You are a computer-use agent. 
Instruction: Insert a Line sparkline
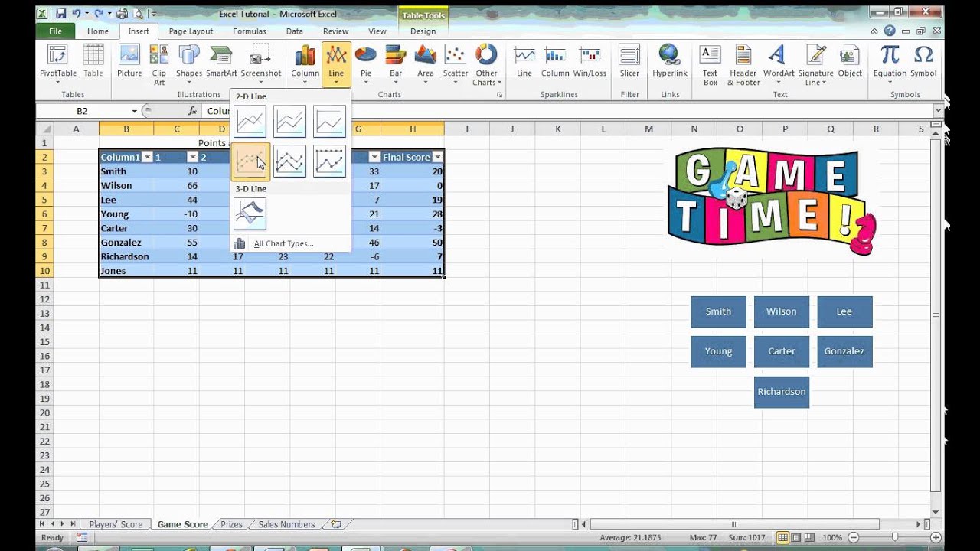pyautogui.click(x=524, y=62)
